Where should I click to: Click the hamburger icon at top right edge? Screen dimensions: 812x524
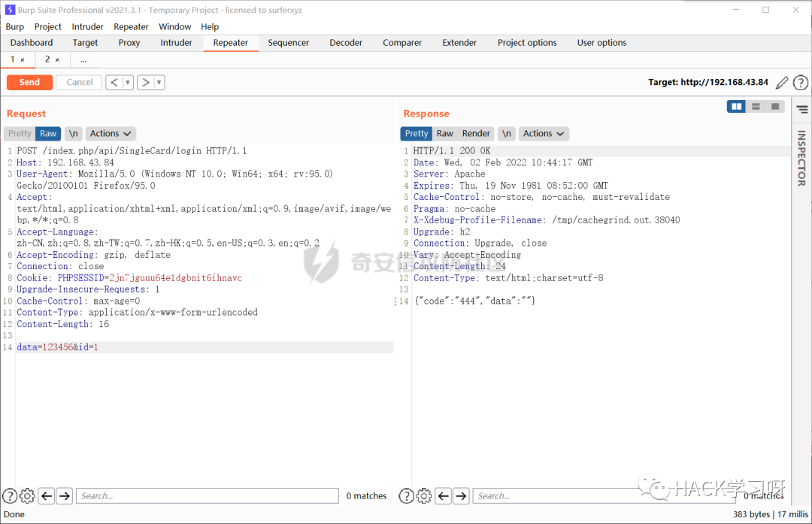(x=801, y=108)
